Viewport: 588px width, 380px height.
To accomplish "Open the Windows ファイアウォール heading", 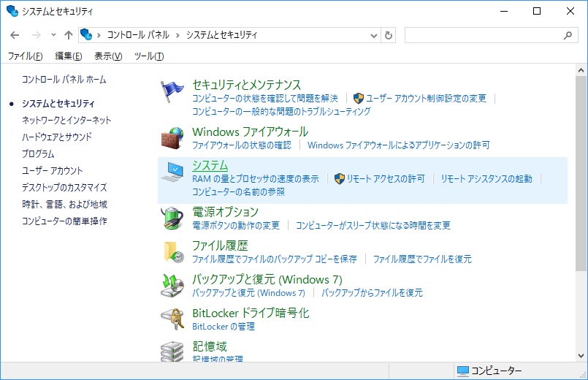I will point(250,132).
